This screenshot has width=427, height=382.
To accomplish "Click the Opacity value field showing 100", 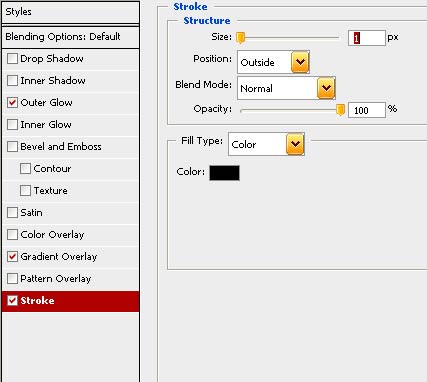I will tap(367, 110).
